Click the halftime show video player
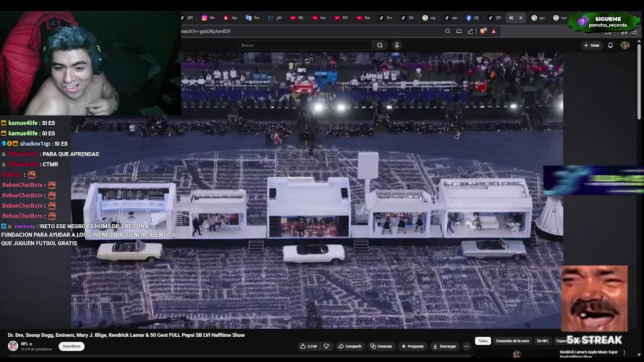The width and height of the screenshot is (644, 362). point(316,190)
